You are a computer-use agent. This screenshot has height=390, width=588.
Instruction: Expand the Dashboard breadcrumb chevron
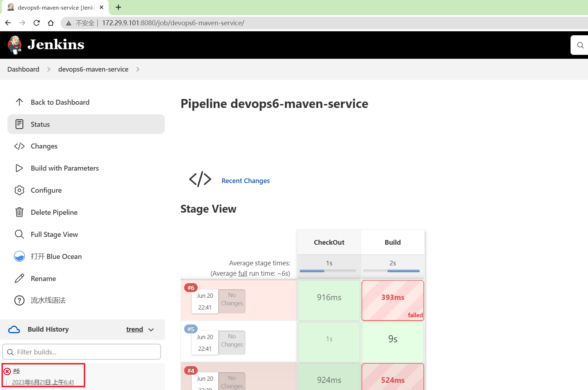pos(49,69)
